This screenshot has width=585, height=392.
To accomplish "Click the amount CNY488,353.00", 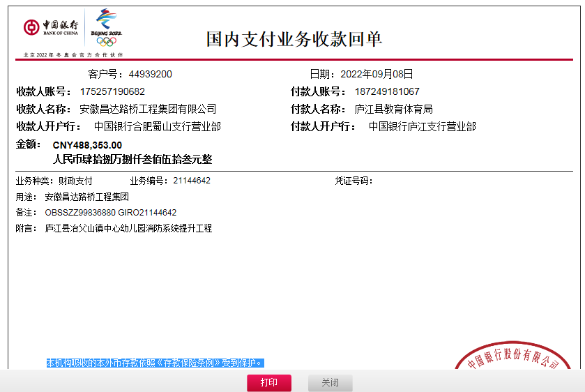I will [x=87, y=145].
